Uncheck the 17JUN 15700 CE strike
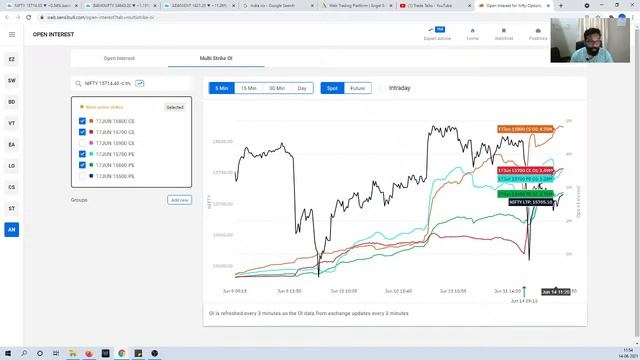 [82, 132]
